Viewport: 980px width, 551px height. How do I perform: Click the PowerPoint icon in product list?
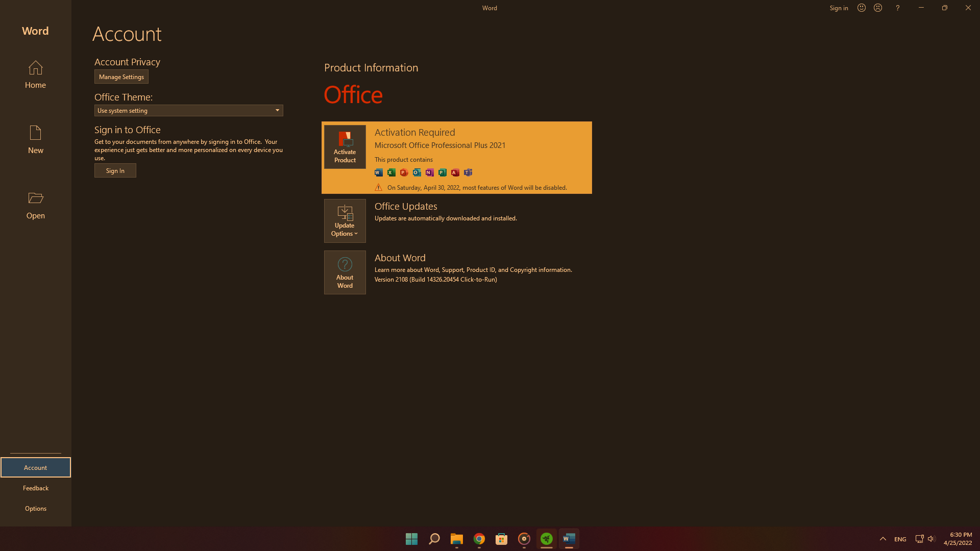tap(404, 172)
